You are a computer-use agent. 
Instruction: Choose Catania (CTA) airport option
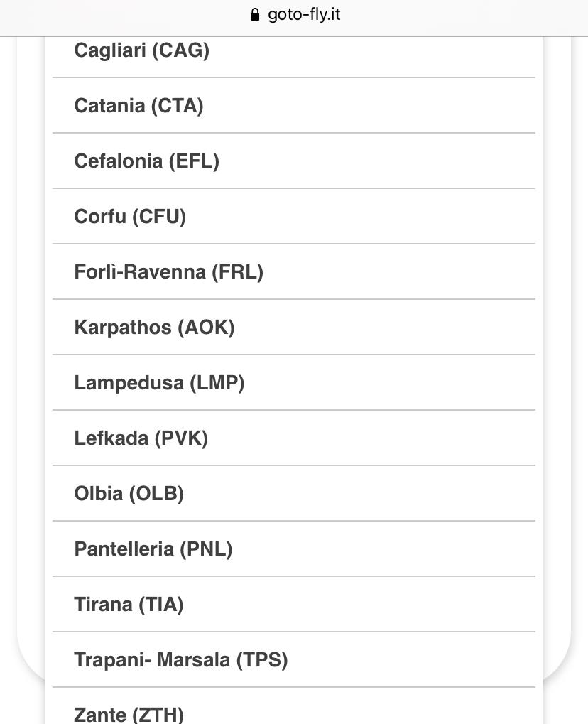[x=139, y=106]
